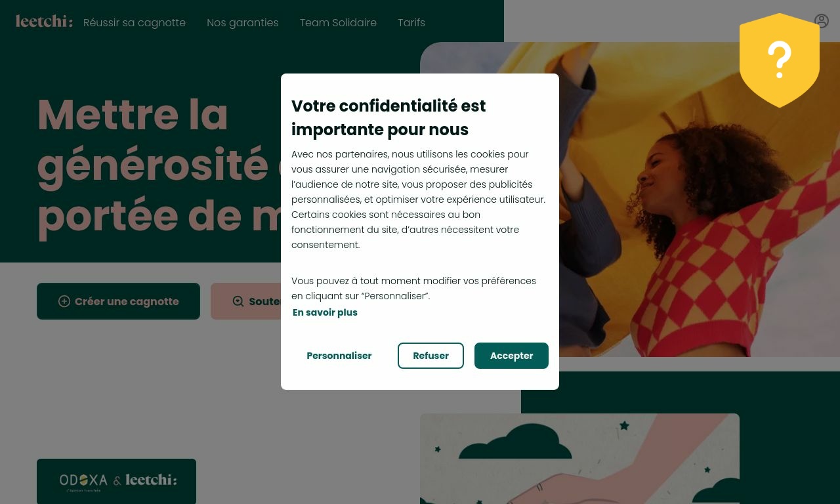This screenshot has width=840, height=504.
Task: Open Réussir sa cagnotte menu
Action: click(x=135, y=22)
